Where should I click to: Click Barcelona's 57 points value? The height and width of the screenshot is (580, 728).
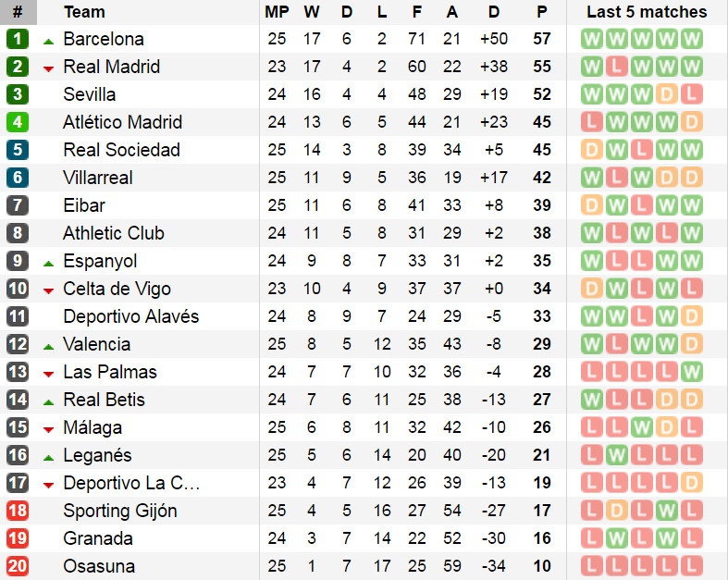click(x=542, y=39)
